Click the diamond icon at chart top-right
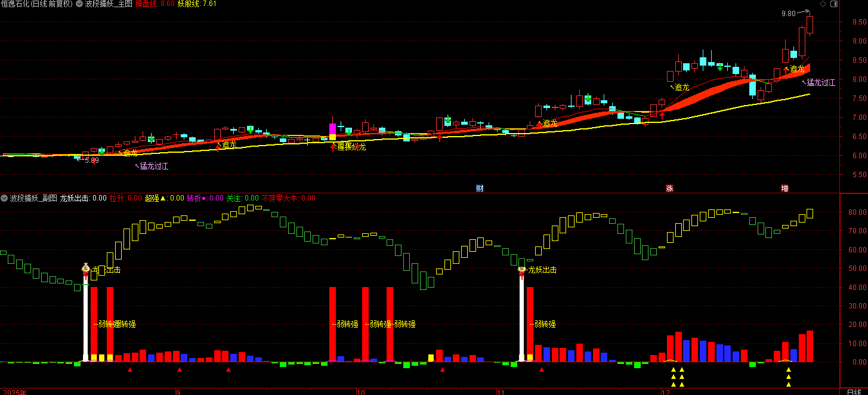Viewport: 868px width, 395px height. tap(823, 4)
